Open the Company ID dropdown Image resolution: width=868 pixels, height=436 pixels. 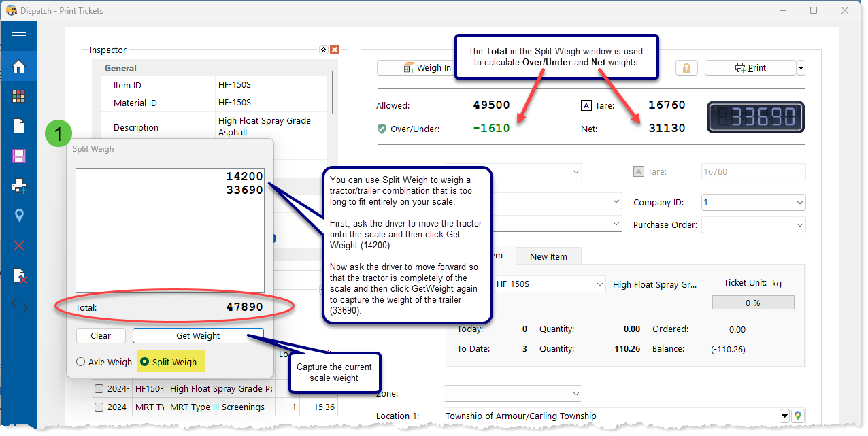click(753, 203)
